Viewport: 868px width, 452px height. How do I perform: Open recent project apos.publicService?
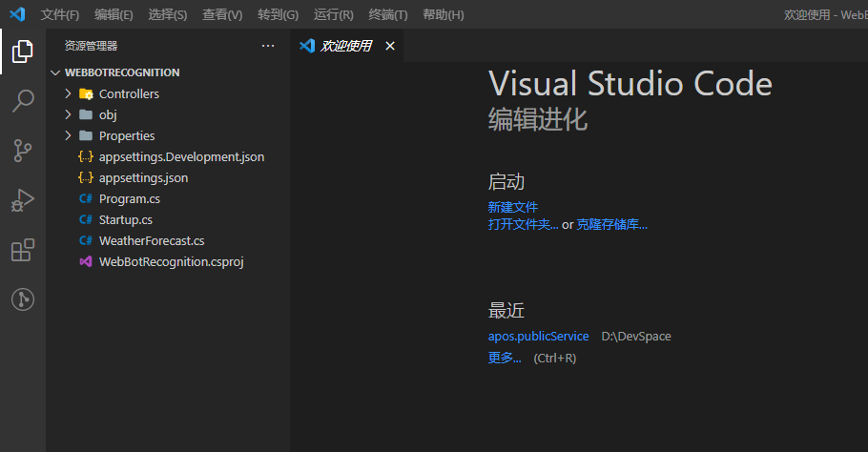click(x=538, y=337)
